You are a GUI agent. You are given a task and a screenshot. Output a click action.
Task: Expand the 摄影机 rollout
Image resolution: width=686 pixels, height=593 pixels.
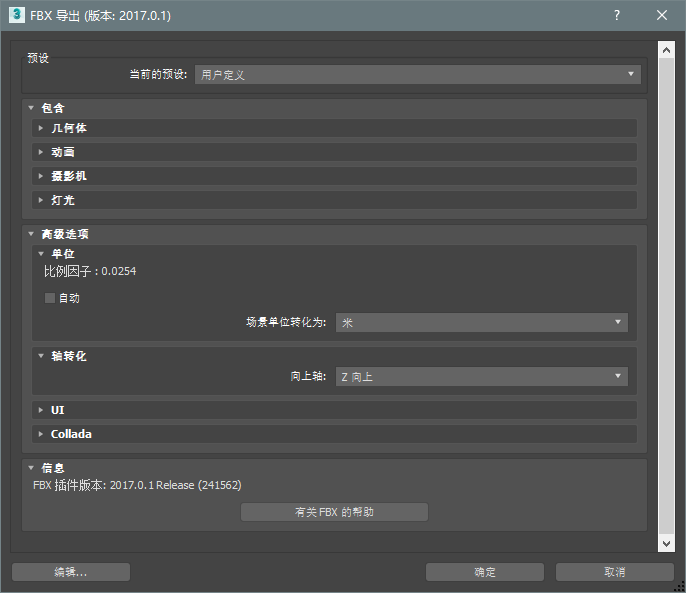click(41, 176)
